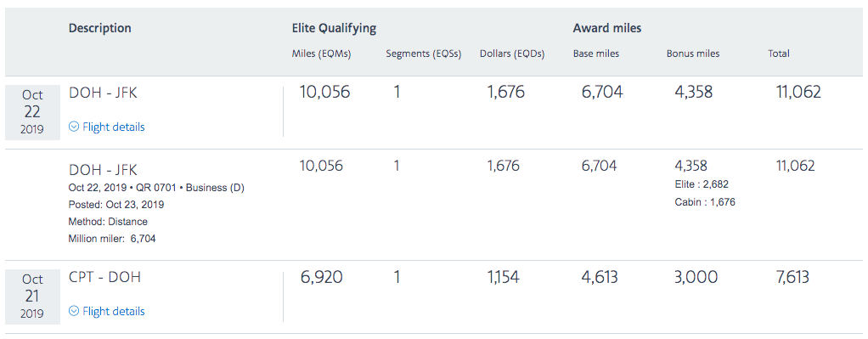868x339 pixels.
Task: Click the Base miles column header
Action: tap(596, 54)
